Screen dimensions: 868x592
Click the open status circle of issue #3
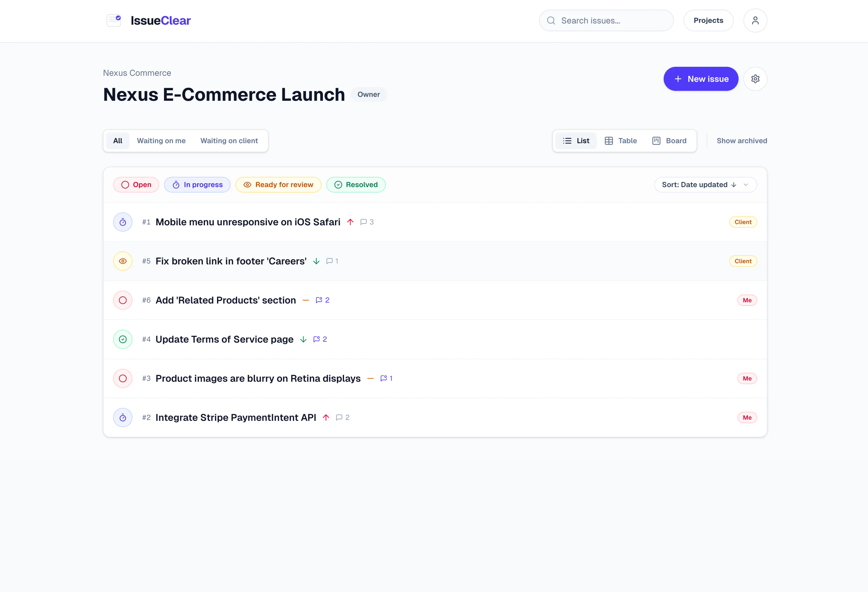[122, 378]
